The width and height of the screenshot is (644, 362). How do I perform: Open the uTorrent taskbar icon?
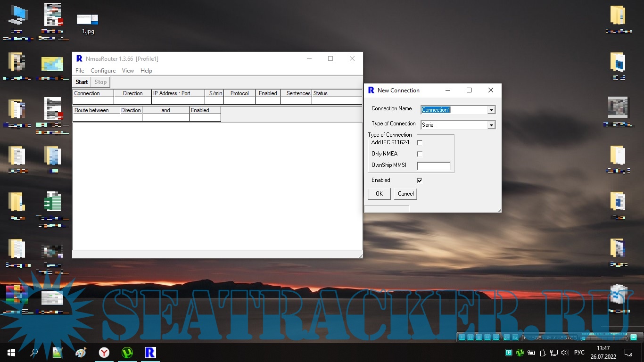coord(127,352)
